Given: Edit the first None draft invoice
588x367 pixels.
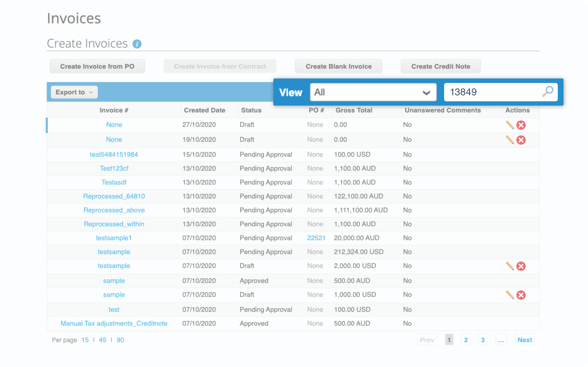Looking at the screenshot, I should 510,125.
